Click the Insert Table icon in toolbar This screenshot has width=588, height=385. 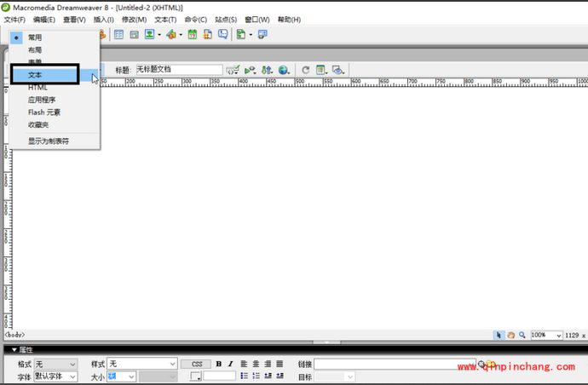(x=118, y=35)
